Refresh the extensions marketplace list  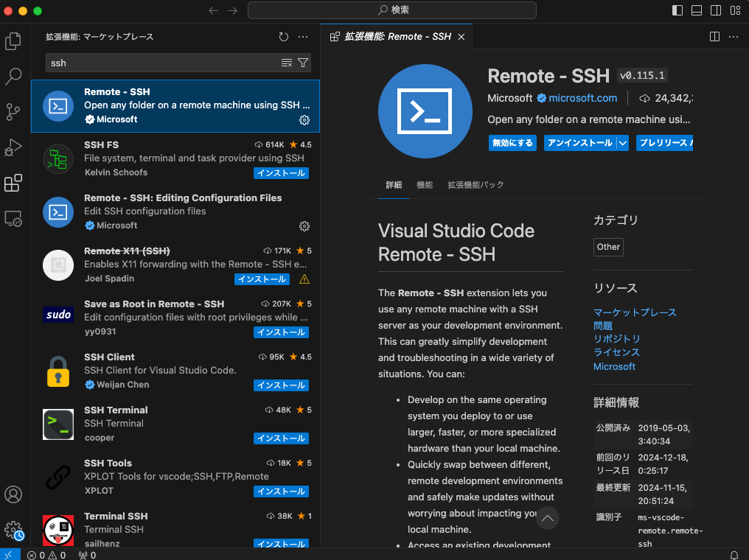pyautogui.click(x=284, y=37)
